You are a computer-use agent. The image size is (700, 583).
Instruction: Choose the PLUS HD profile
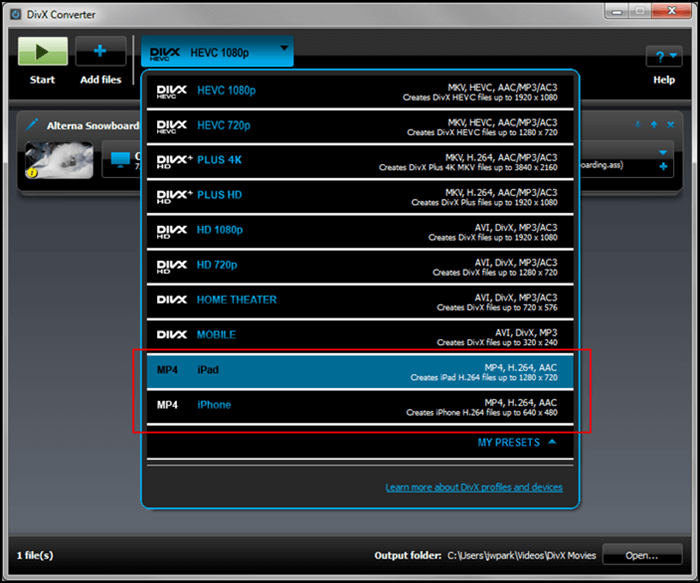360,197
